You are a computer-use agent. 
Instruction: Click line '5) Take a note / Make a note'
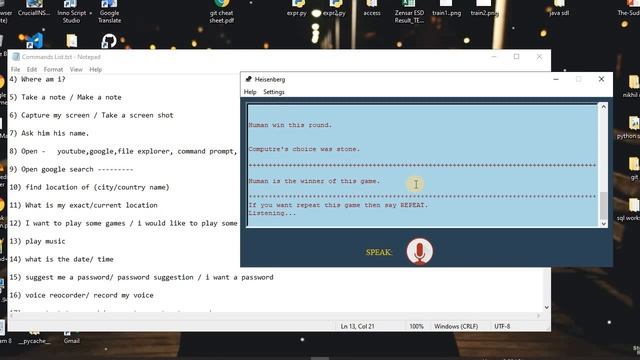pos(65,98)
